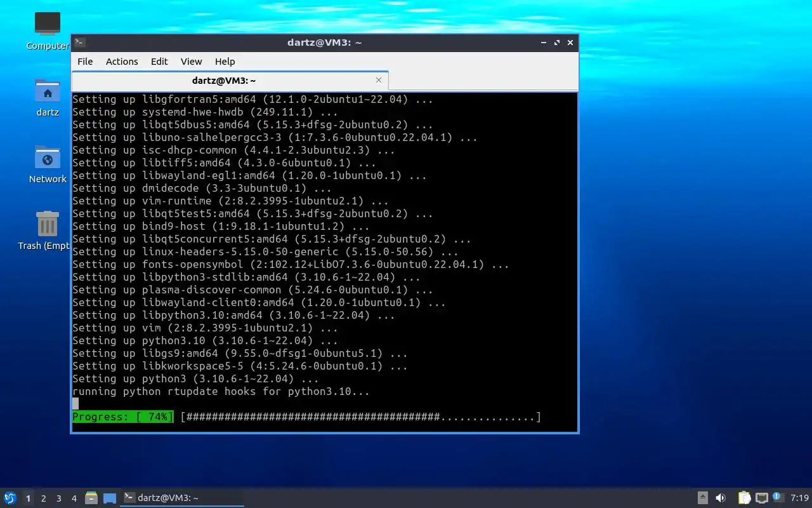Click the "Setting up isc-dhcp-common" line
This screenshot has width=812, height=508.
tap(233, 150)
